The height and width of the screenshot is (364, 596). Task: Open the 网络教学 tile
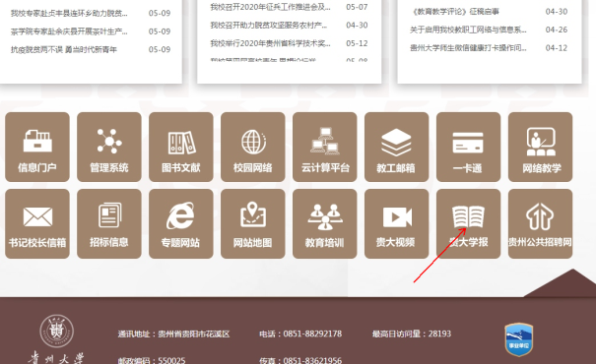[540, 147]
